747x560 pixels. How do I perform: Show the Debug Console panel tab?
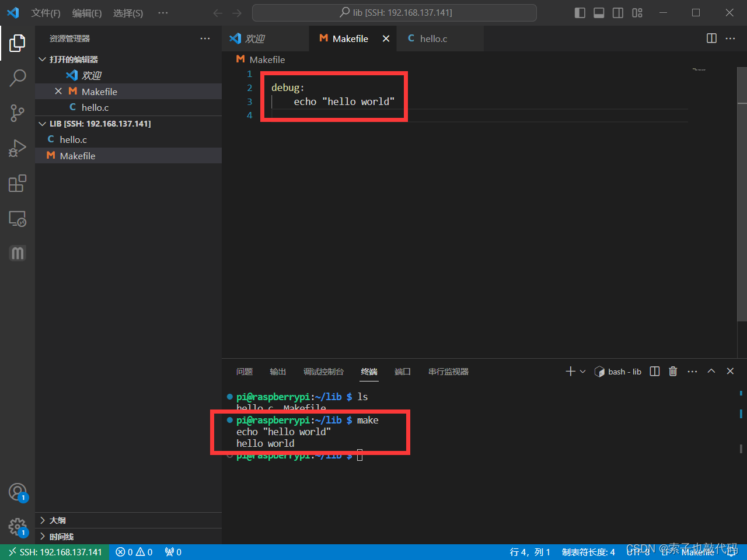point(323,372)
